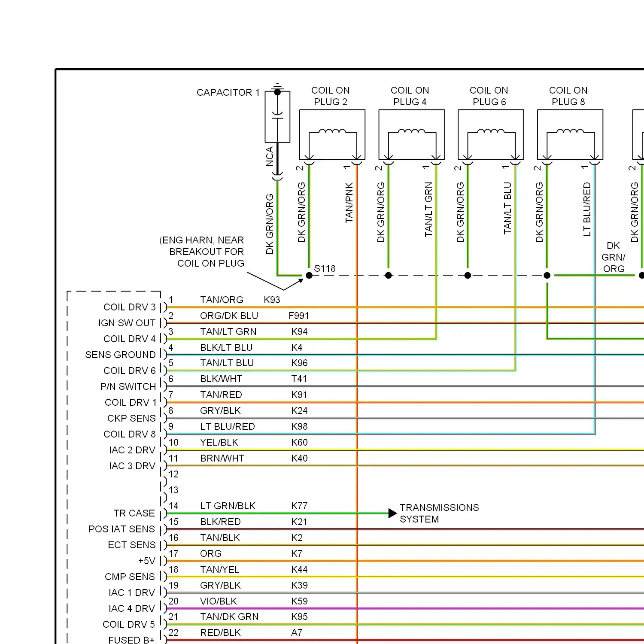Click the TAN/BLK wire color text
Screen dimensions: 644x644
(x=220, y=538)
